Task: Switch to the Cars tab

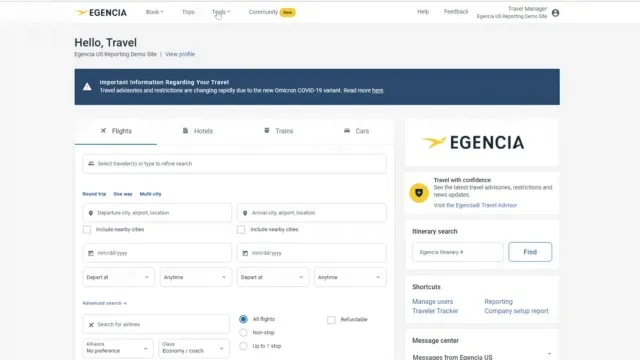Action: tap(357, 131)
